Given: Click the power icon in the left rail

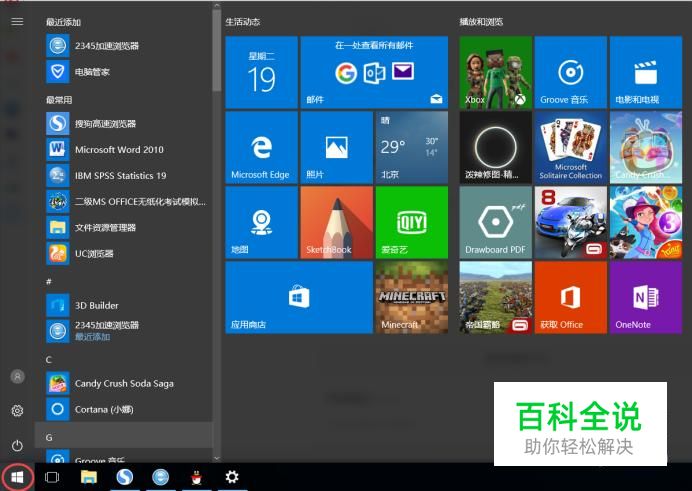Looking at the screenshot, I should [x=17, y=445].
